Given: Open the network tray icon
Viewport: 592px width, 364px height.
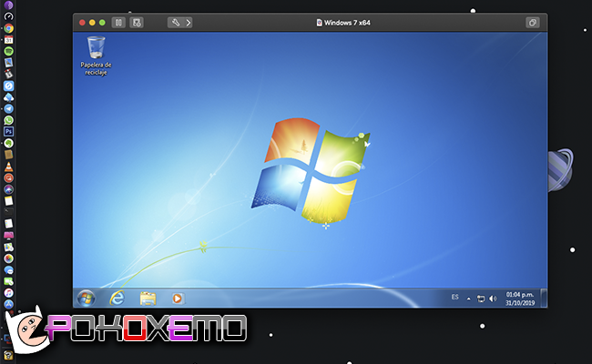Looking at the screenshot, I should 481,298.
